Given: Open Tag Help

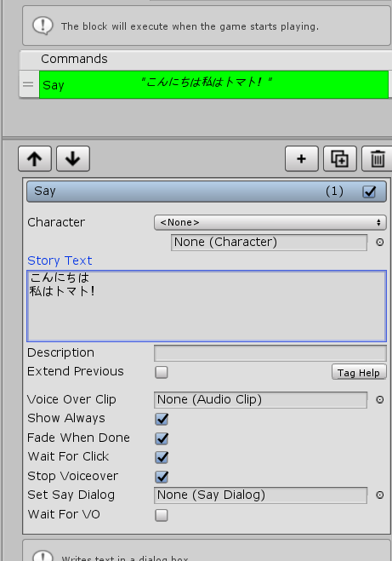Looking at the screenshot, I should 359,373.
